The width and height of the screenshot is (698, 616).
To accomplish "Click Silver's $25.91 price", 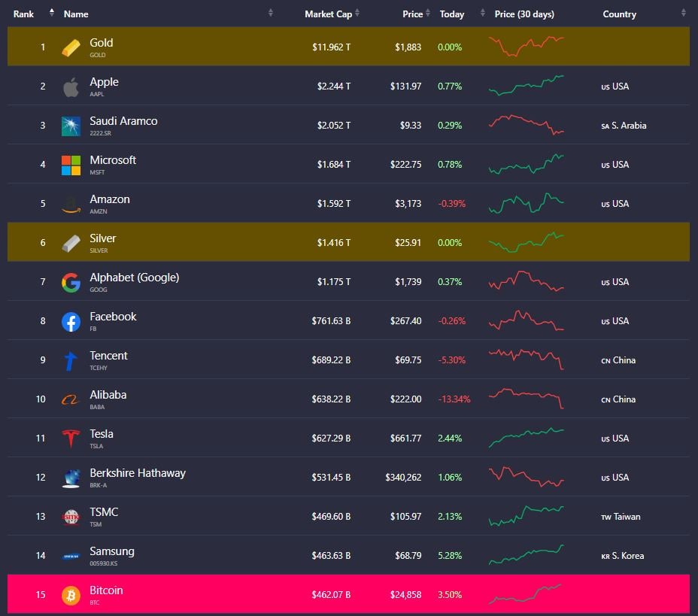I will [x=408, y=243].
